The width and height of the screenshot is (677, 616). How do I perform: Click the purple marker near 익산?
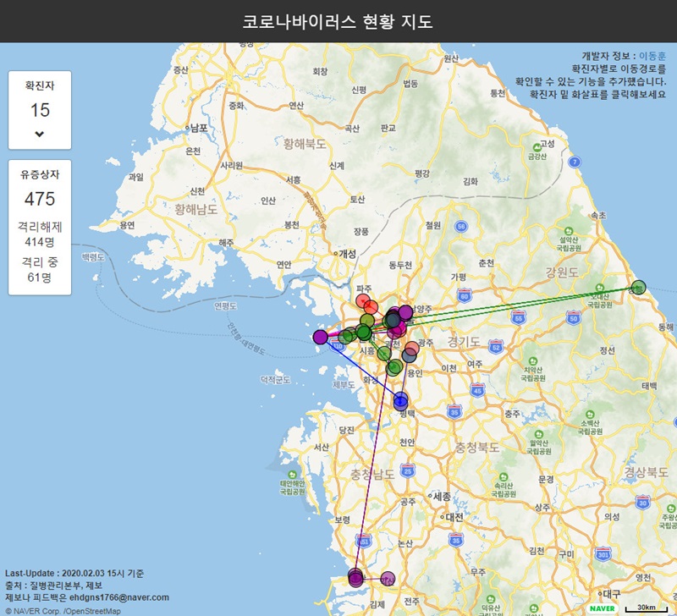click(388, 579)
